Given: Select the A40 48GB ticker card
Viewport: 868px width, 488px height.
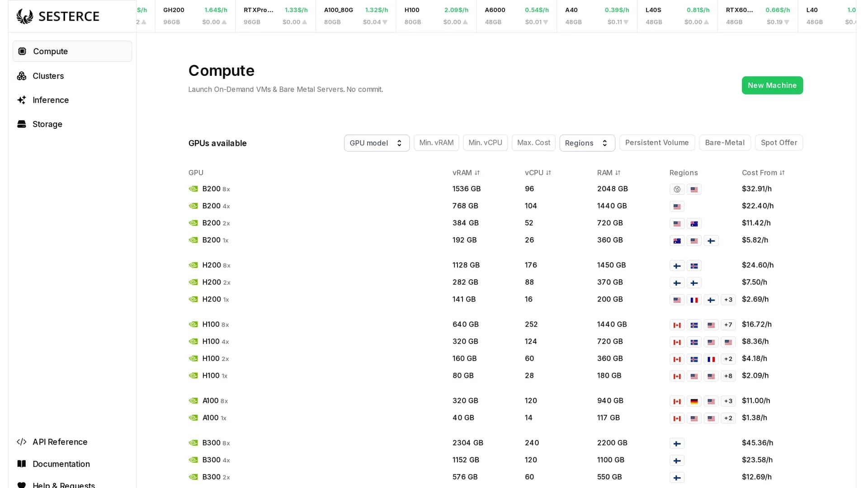Looking at the screenshot, I should tap(597, 16).
